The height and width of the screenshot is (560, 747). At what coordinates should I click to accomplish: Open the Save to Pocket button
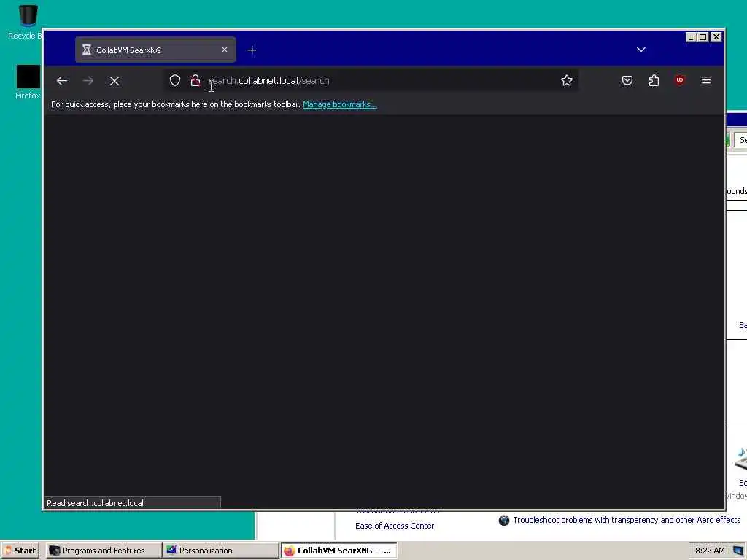[x=627, y=80]
